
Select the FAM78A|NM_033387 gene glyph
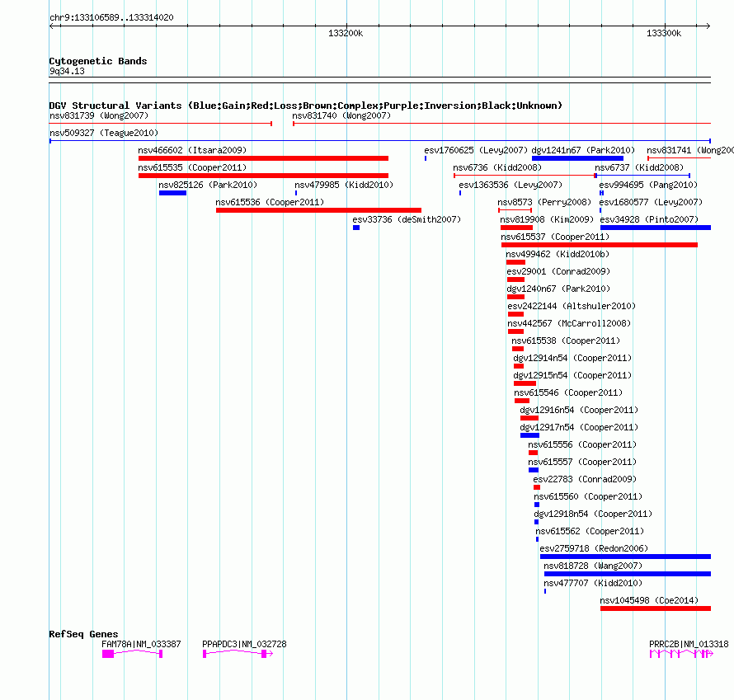[x=133, y=654]
